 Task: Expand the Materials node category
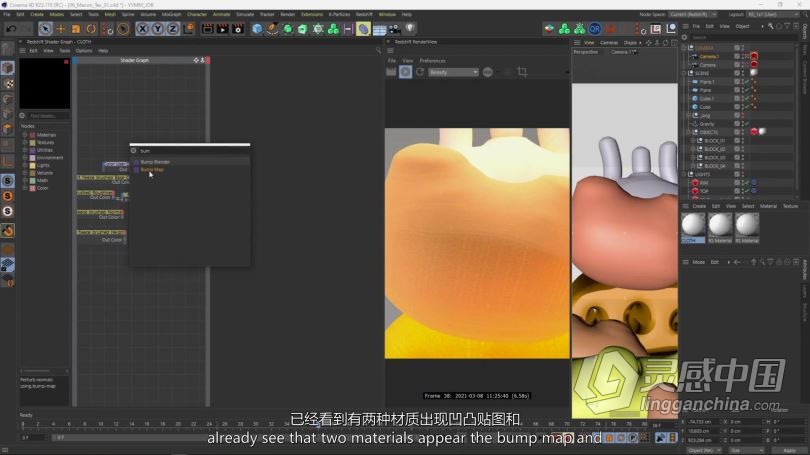click(x=25, y=135)
